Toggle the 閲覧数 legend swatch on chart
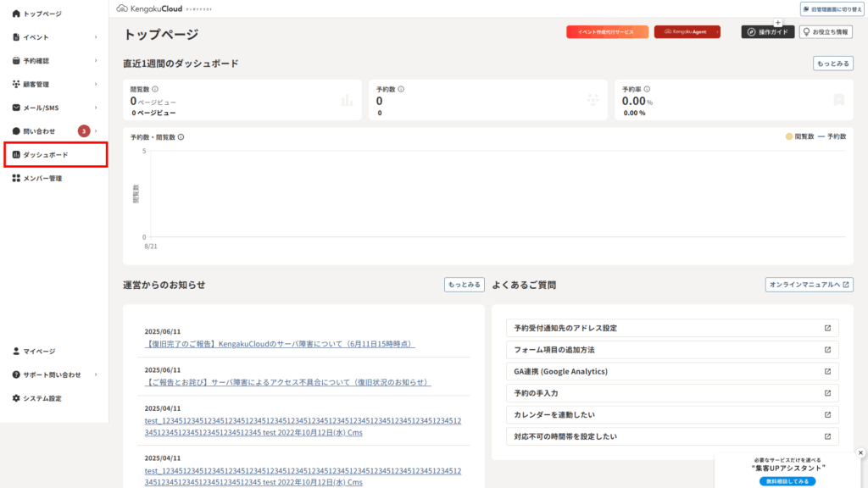The height and width of the screenshot is (488, 868). click(x=789, y=136)
